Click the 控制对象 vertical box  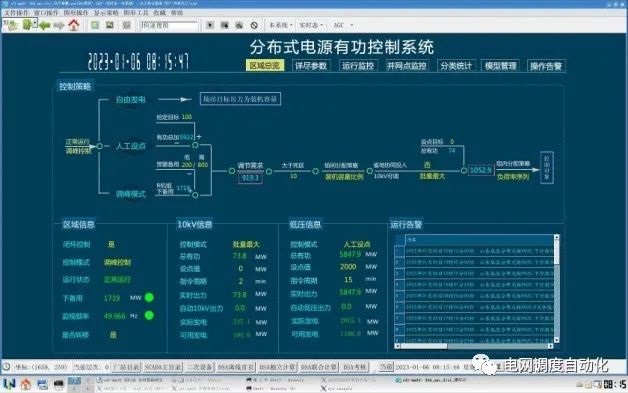[547, 167]
